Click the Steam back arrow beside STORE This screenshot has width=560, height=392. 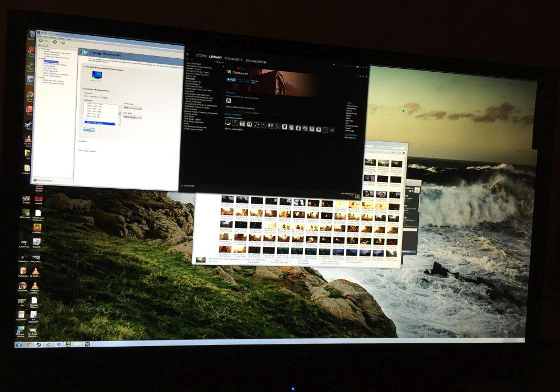click(188, 54)
